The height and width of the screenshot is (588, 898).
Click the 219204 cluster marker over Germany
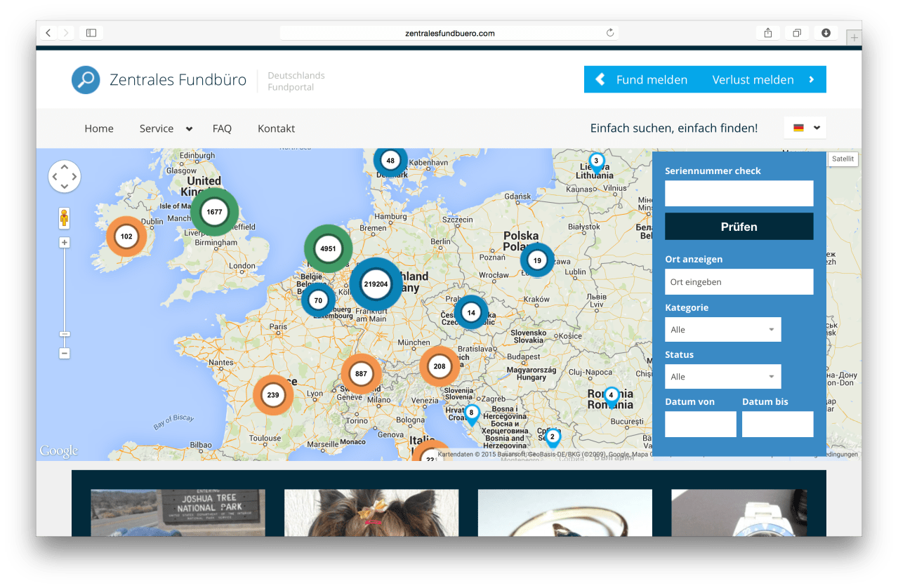click(376, 284)
